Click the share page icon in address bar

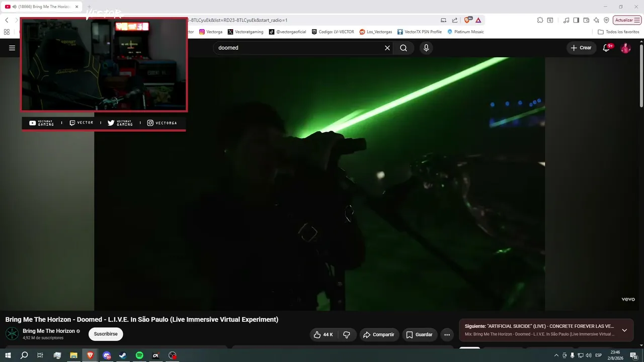[455, 20]
